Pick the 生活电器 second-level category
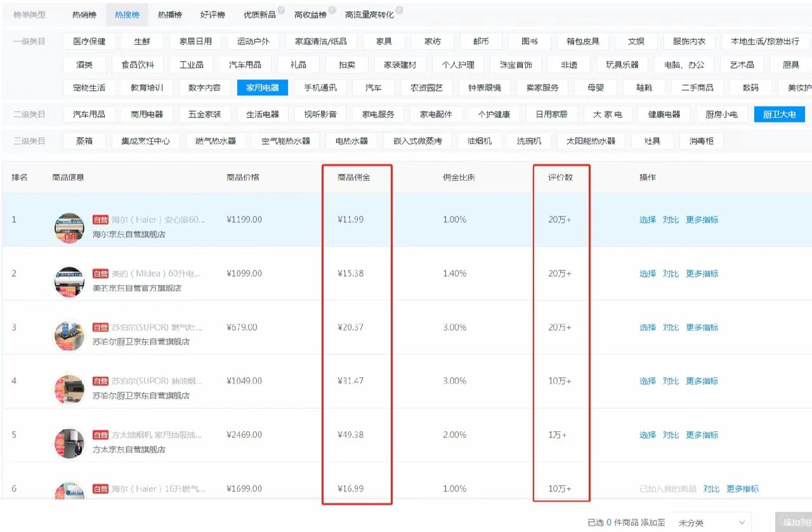 263,114
